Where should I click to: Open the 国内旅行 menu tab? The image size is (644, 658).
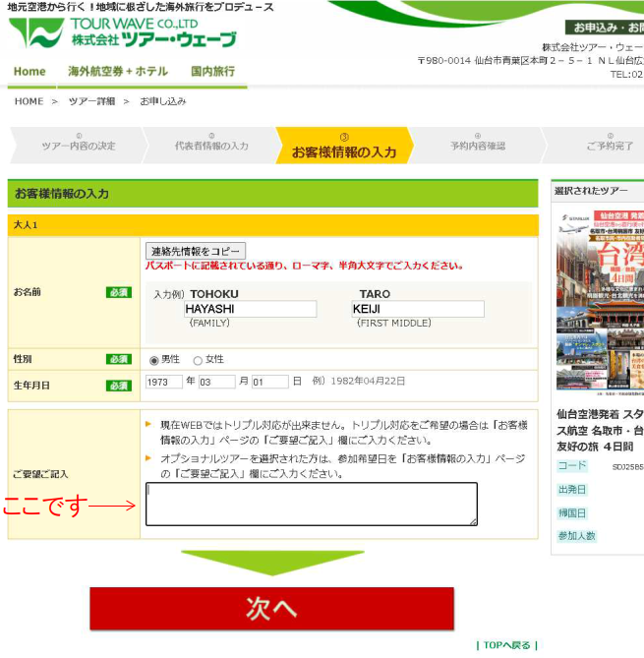212,72
